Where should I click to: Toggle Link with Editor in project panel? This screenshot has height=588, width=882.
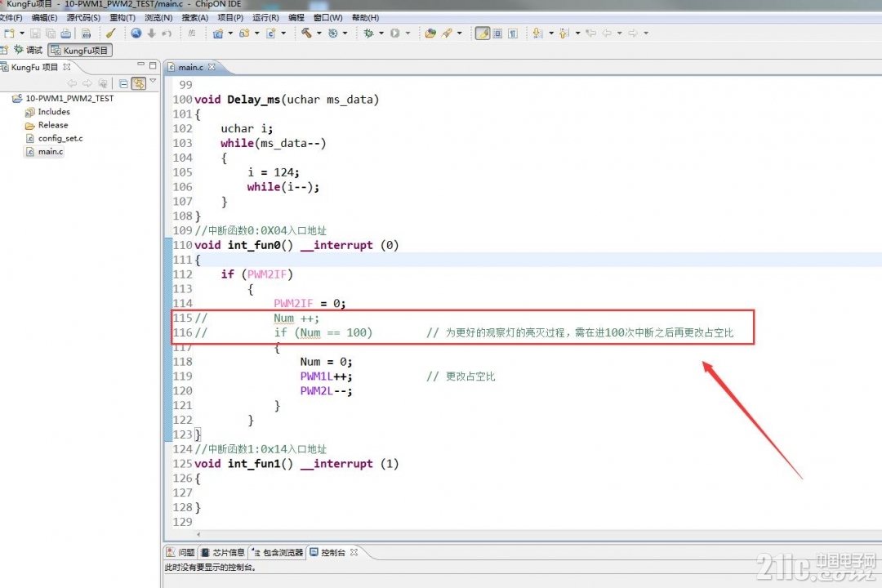(138, 84)
